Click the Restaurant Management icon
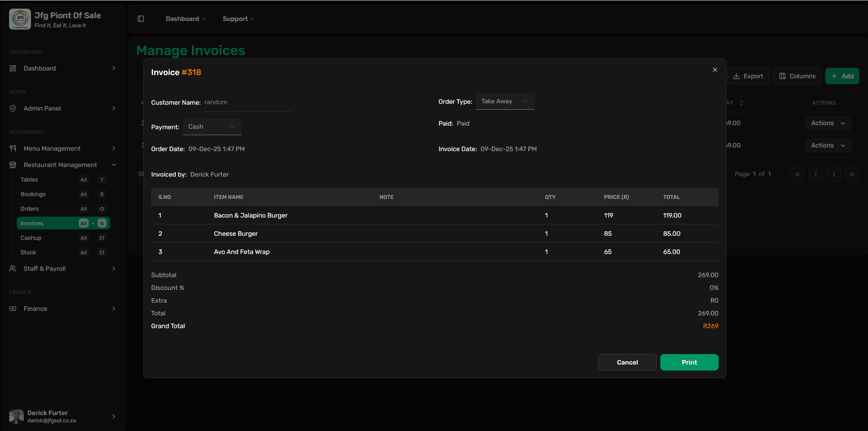868x431 pixels. (12, 165)
